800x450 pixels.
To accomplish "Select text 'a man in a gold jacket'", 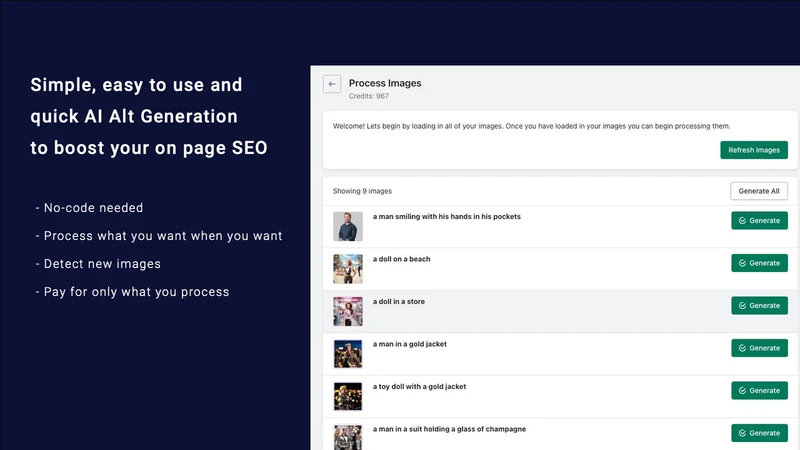I will click(x=409, y=344).
